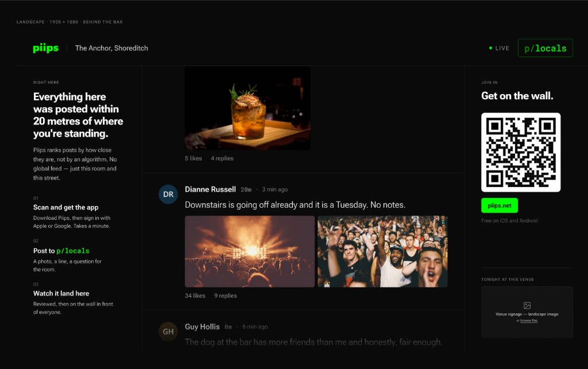Image resolution: width=588 pixels, height=369 pixels.
Task: Click 'Everything here was posted' headline
Action: coord(78,115)
